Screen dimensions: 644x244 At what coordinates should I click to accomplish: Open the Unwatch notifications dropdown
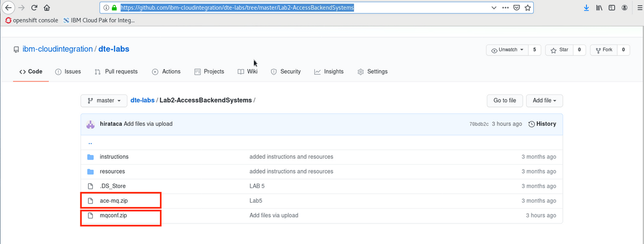coord(507,50)
